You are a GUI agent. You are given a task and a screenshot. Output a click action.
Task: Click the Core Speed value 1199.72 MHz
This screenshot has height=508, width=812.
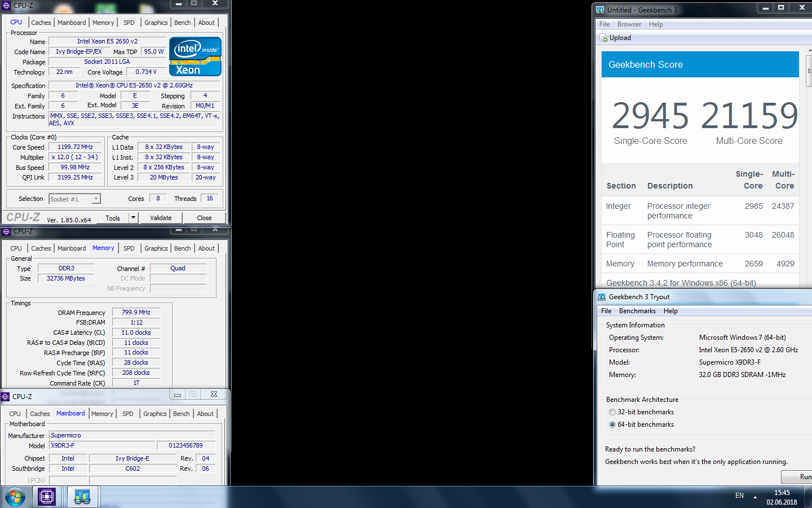(75, 147)
